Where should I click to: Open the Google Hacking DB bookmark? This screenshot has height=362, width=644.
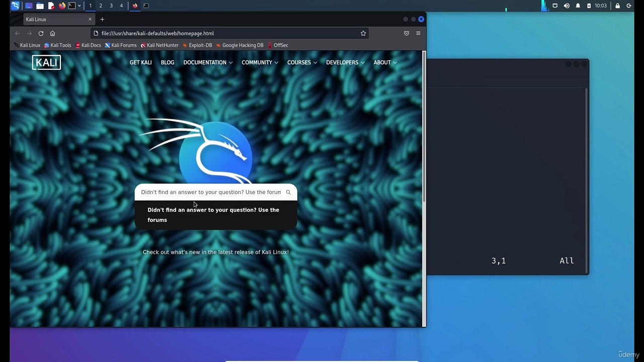click(x=239, y=45)
